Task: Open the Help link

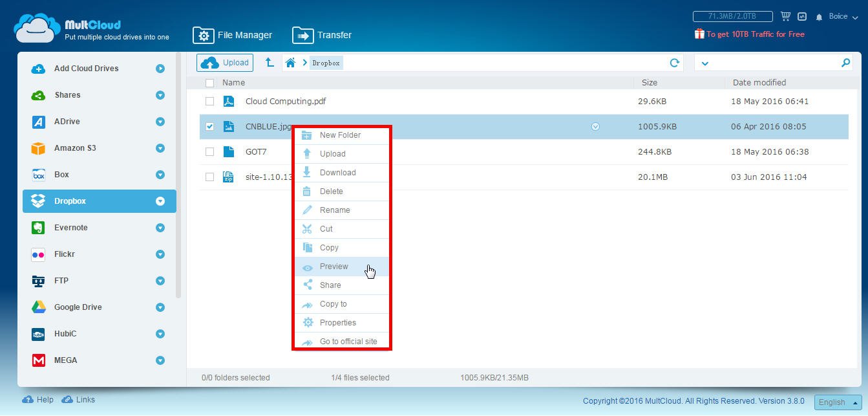Action: click(38, 400)
